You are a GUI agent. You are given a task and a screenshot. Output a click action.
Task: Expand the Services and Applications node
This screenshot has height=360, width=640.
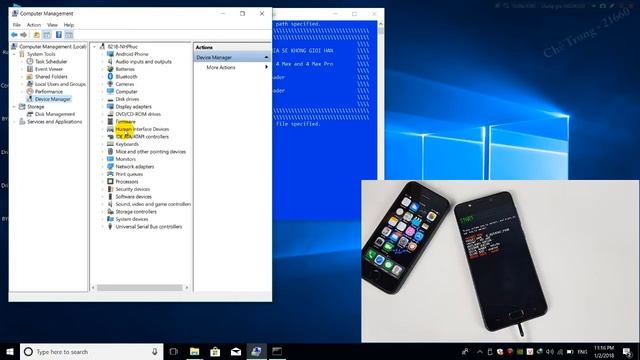pyautogui.click(x=15, y=122)
